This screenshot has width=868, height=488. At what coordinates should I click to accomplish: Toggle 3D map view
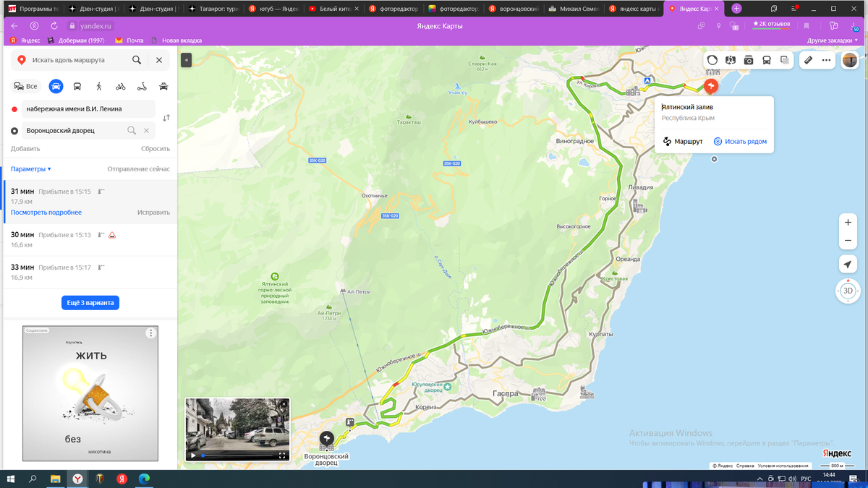848,291
